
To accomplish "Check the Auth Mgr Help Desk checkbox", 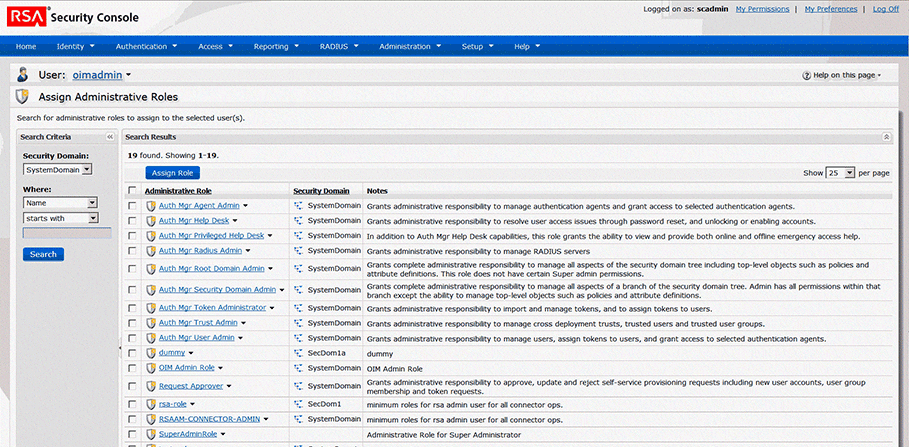I will [133, 221].
